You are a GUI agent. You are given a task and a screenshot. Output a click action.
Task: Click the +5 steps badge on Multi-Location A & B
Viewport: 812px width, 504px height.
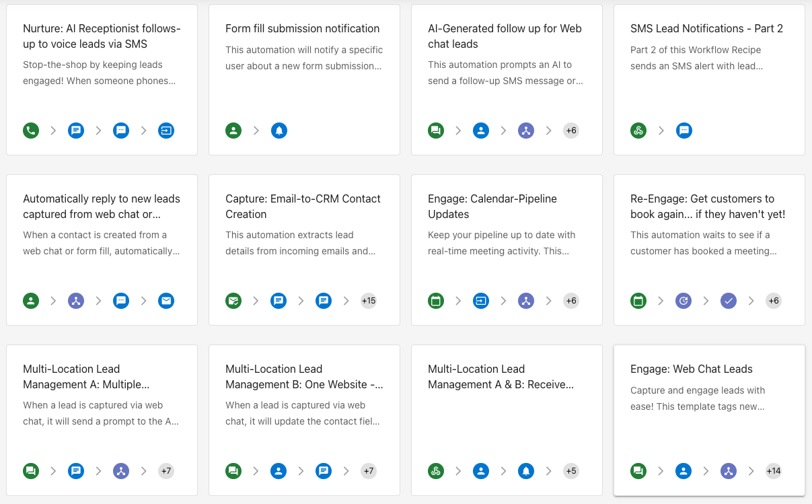coord(571,471)
